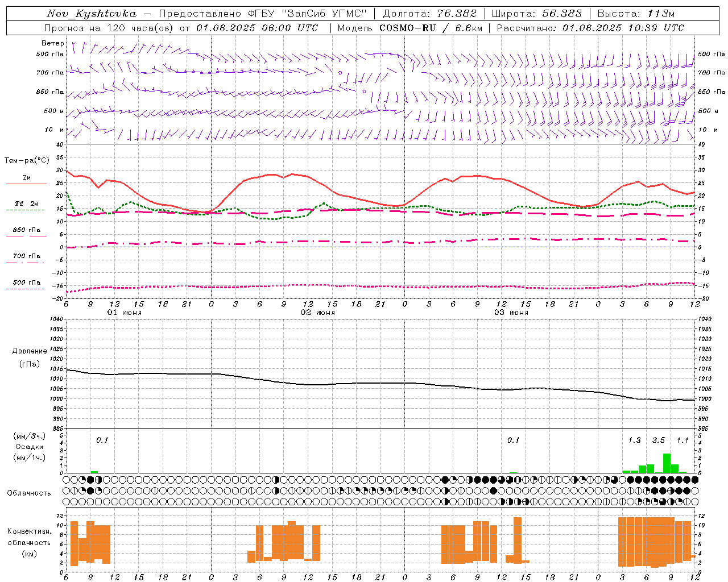Click the "Ветер" wind panel label
The image size is (728, 582).
tap(53, 43)
